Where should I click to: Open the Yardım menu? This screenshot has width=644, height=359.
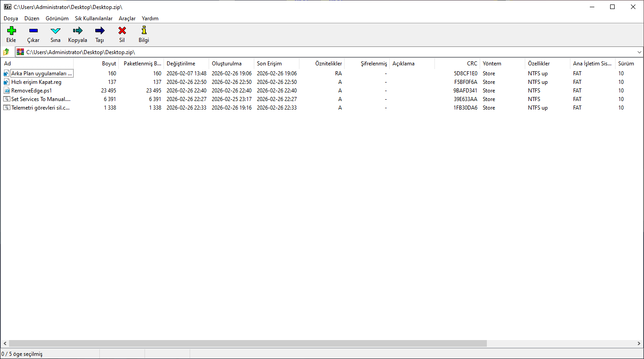(x=150, y=18)
